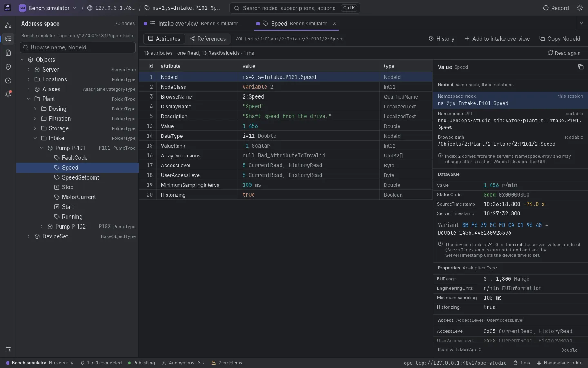Click the History button
The width and height of the screenshot is (588, 368).
click(441, 39)
